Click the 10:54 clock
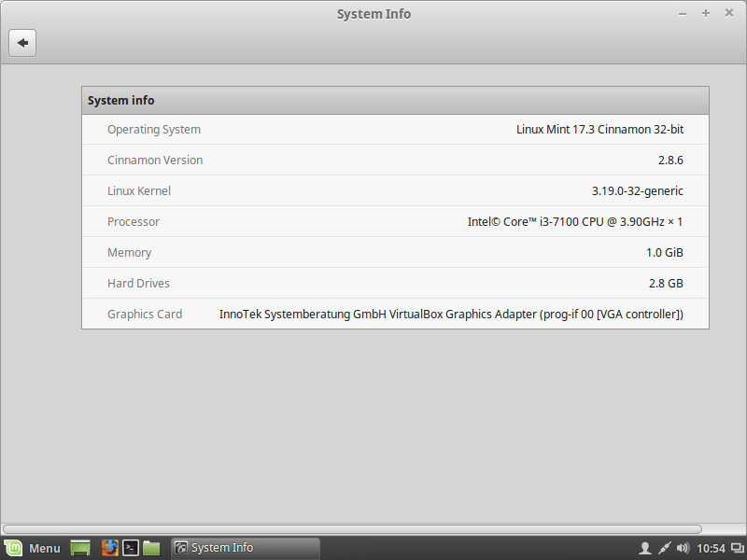The image size is (747, 560). pos(711,549)
